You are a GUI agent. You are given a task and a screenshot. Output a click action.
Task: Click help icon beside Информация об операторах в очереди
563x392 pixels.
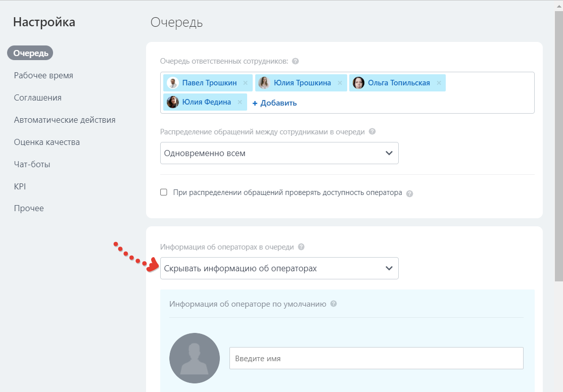[301, 247]
